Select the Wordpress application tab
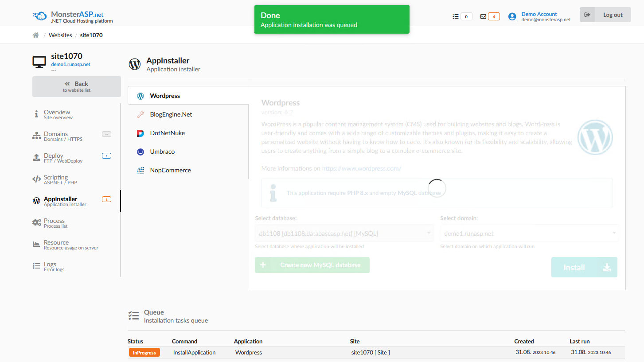 (x=188, y=96)
